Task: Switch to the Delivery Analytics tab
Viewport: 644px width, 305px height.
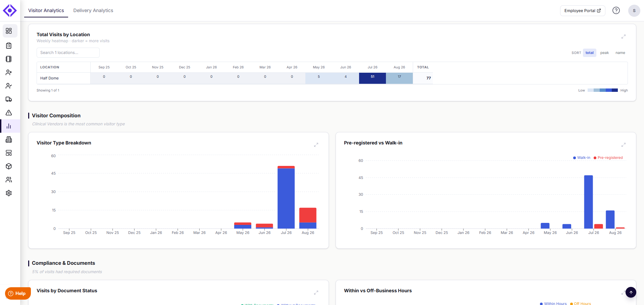Action: point(93,10)
